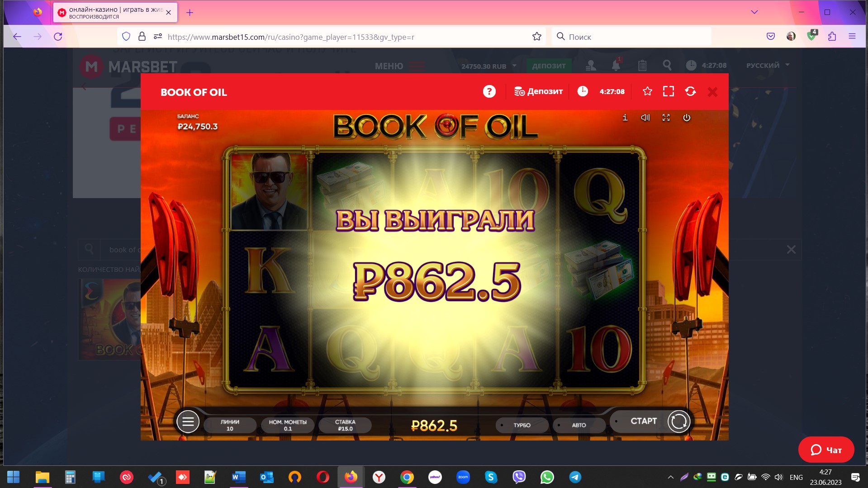
Task: Close the онлайн-казино browser tab
Action: (x=168, y=13)
